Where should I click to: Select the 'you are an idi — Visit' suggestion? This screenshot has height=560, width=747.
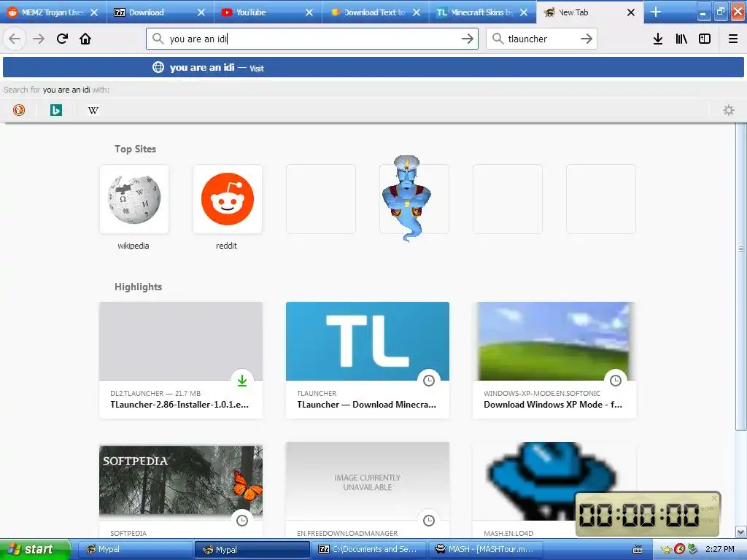click(x=373, y=68)
